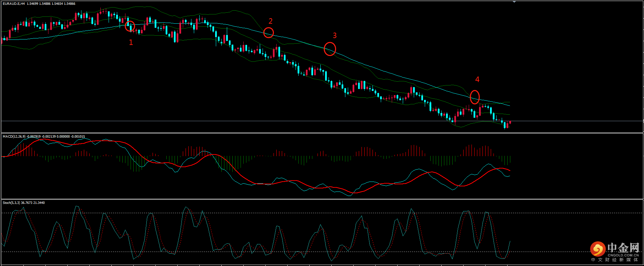This screenshot has width=644, height=266.
Task: Click the divider between price chart and MACD
Action: pos(309,133)
